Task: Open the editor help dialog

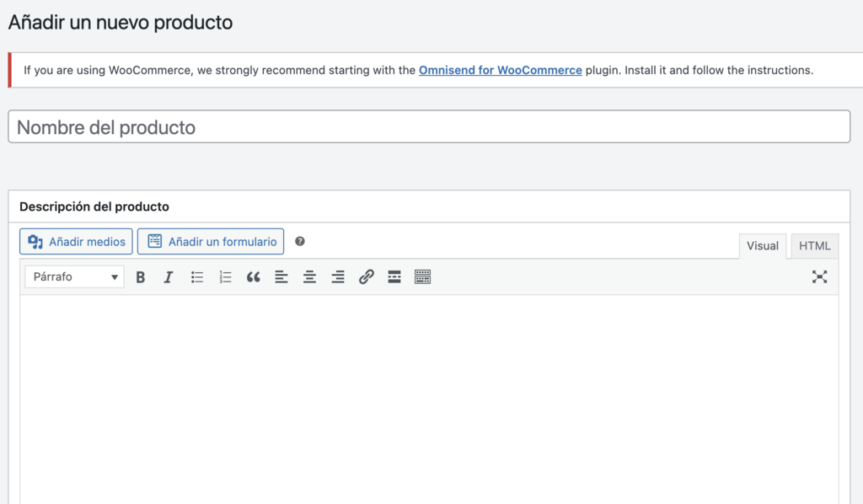Action: click(x=300, y=241)
